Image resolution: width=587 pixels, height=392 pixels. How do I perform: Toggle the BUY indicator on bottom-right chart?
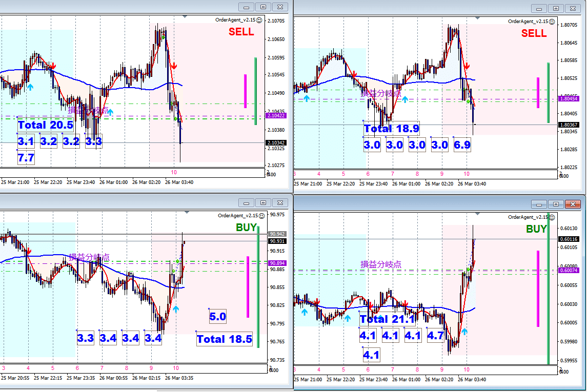535,229
